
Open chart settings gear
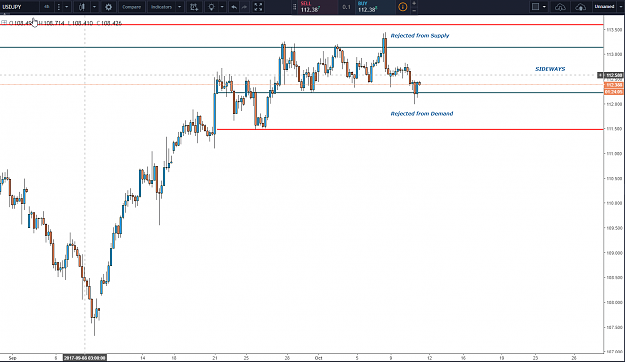click(x=108, y=7)
